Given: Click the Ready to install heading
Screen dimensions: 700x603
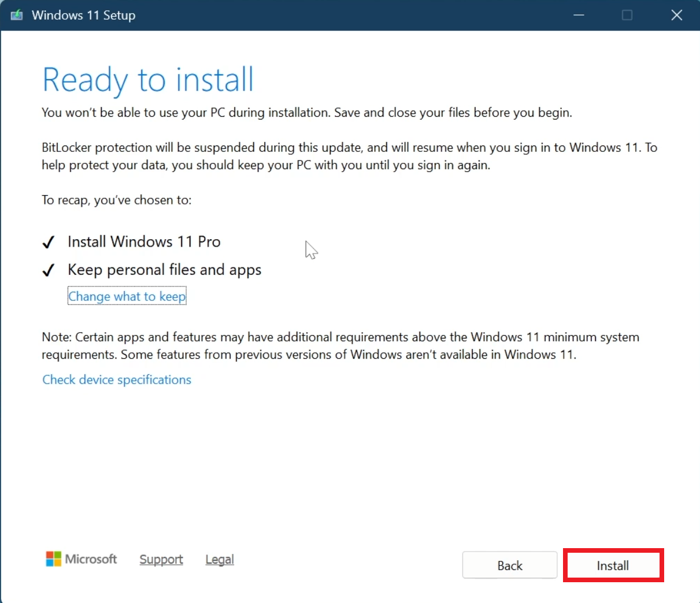Looking at the screenshot, I should [x=147, y=80].
